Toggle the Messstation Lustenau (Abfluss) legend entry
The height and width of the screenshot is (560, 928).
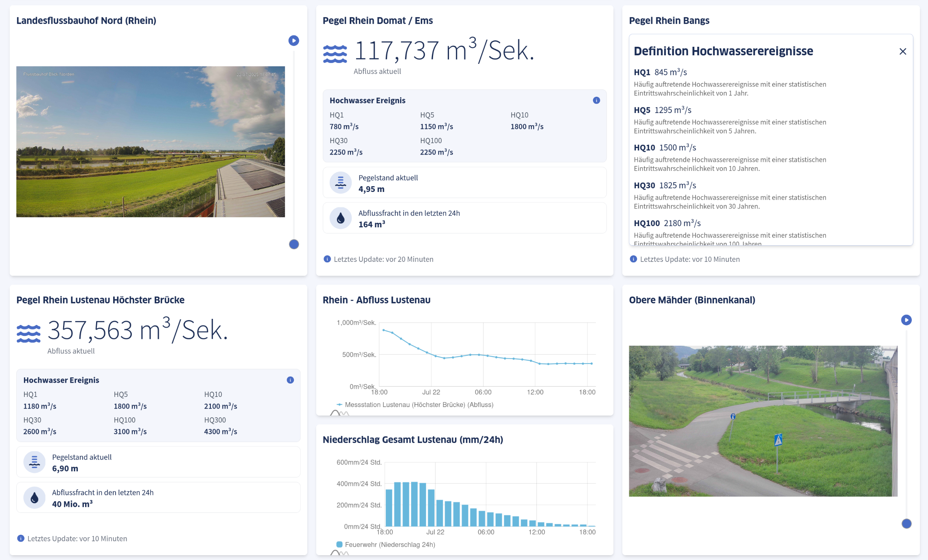(x=419, y=405)
